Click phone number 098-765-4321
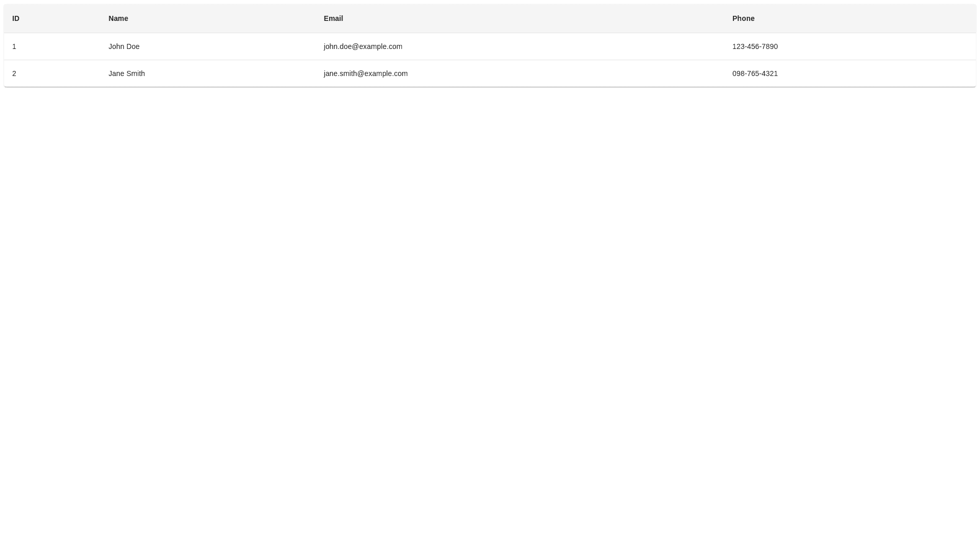The width and height of the screenshot is (980, 551). 755,73
